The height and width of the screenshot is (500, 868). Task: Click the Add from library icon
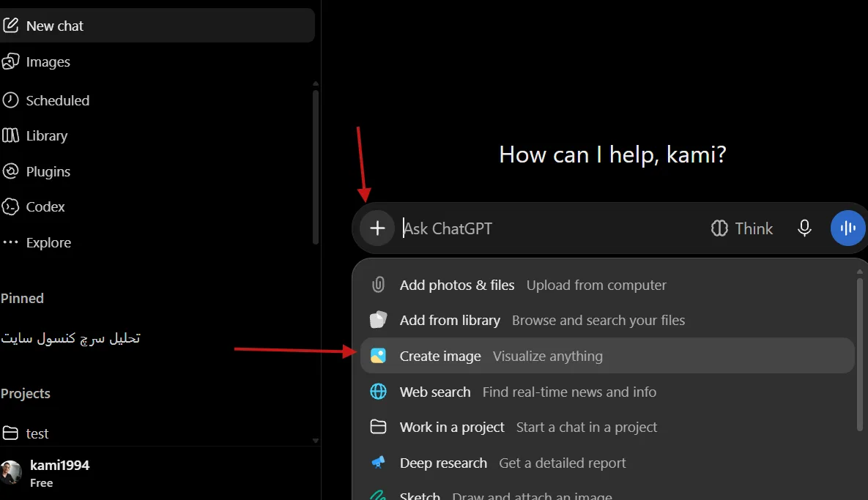[x=378, y=320]
